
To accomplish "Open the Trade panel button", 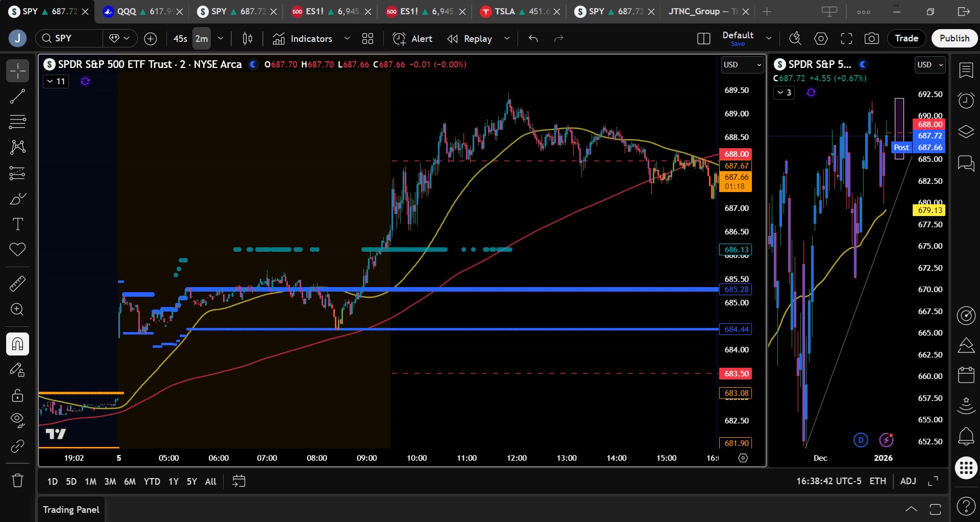I will pyautogui.click(x=906, y=38).
